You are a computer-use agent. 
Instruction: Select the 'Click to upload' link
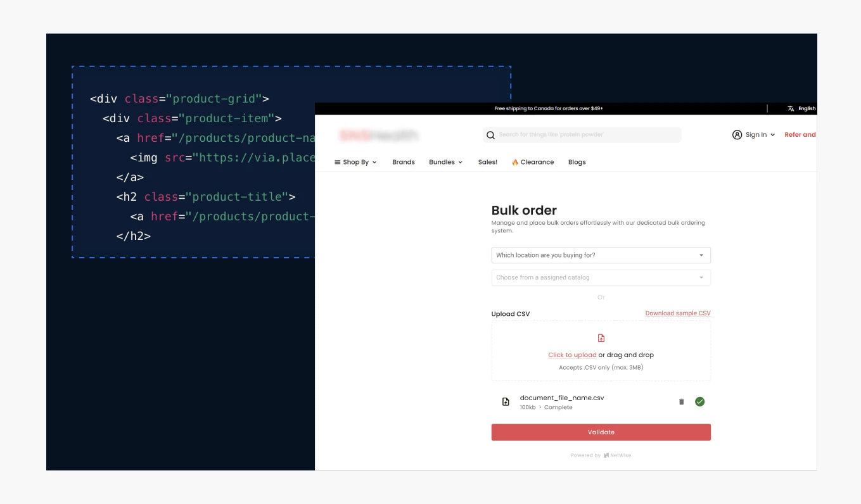coord(572,355)
